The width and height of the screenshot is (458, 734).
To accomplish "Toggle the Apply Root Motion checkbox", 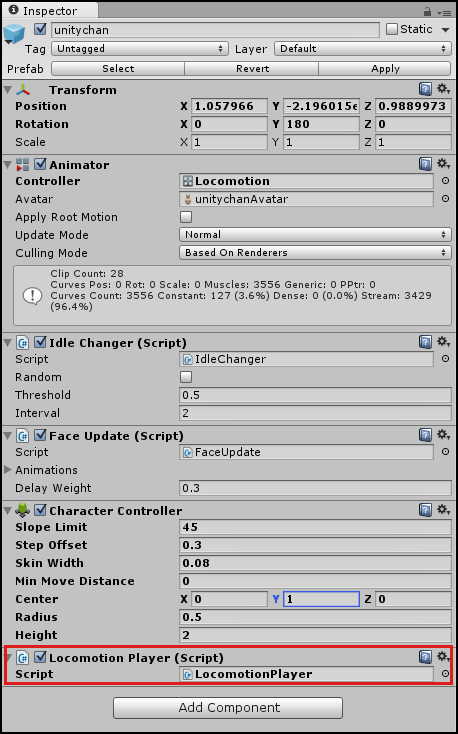I will (x=186, y=217).
